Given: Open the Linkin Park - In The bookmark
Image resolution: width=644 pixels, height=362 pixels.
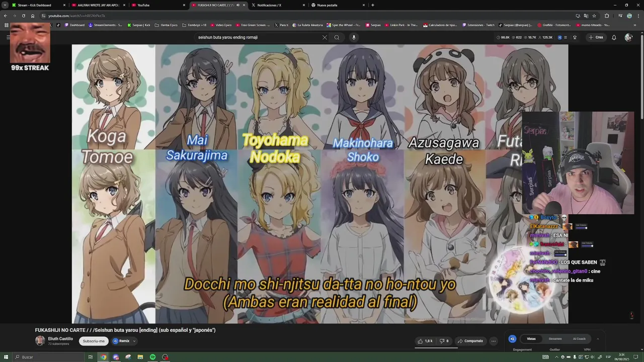Looking at the screenshot, I should coord(401,25).
